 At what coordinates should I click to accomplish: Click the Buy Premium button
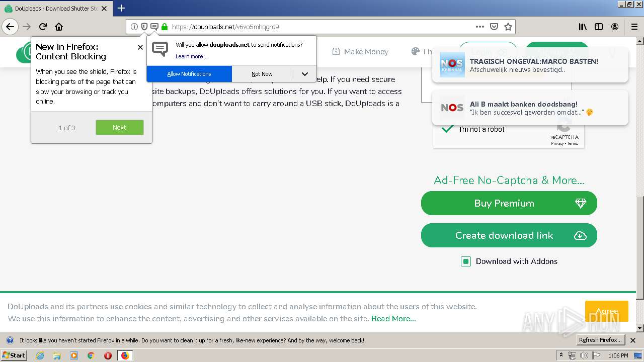point(509,203)
